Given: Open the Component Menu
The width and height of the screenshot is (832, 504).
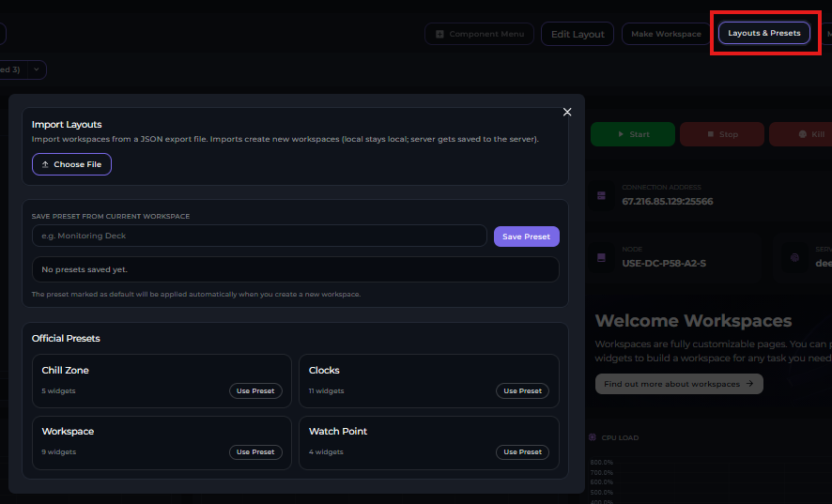Looking at the screenshot, I should click(x=479, y=34).
